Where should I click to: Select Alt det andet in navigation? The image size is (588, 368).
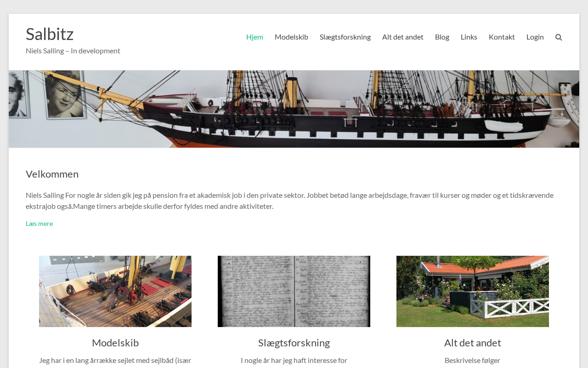click(403, 37)
